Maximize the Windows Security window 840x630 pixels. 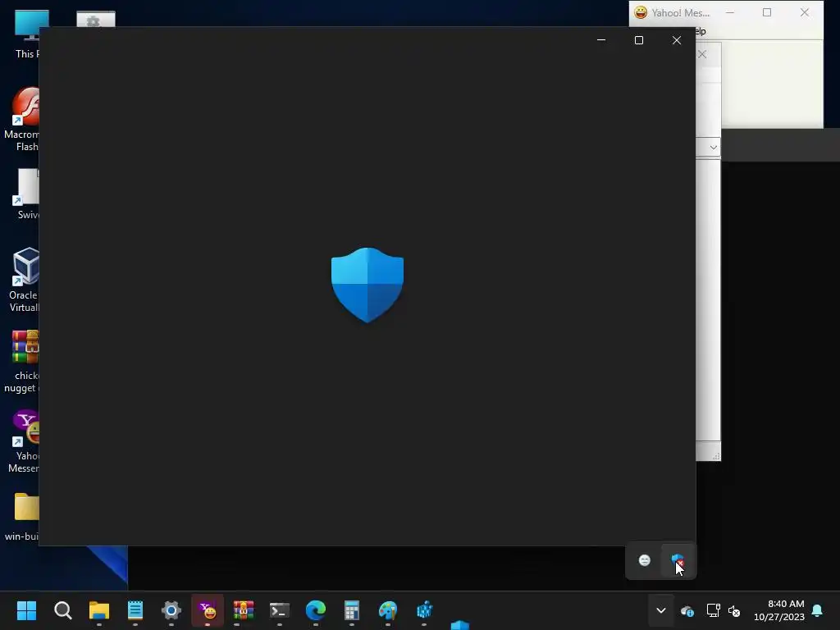pyautogui.click(x=638, y=40)
